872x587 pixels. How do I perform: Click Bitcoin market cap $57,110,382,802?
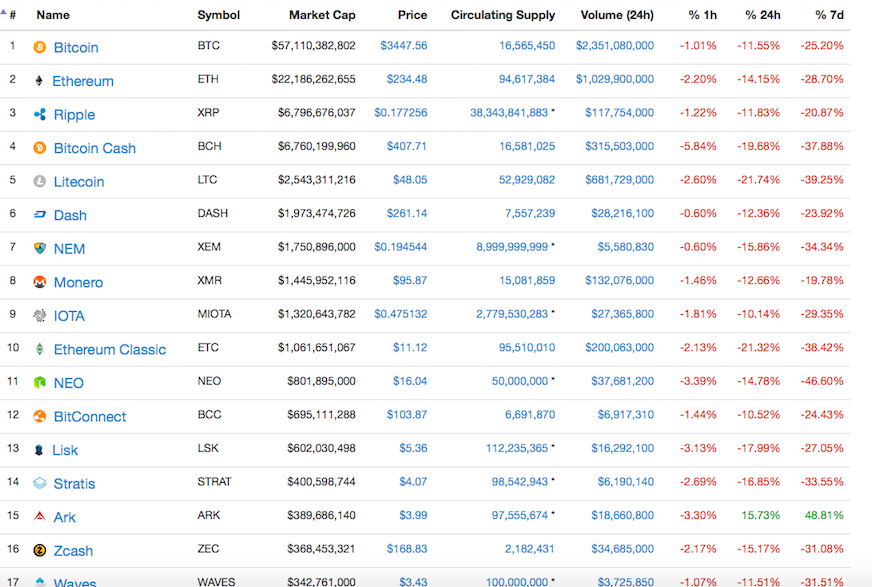click(x=314, y=46)
